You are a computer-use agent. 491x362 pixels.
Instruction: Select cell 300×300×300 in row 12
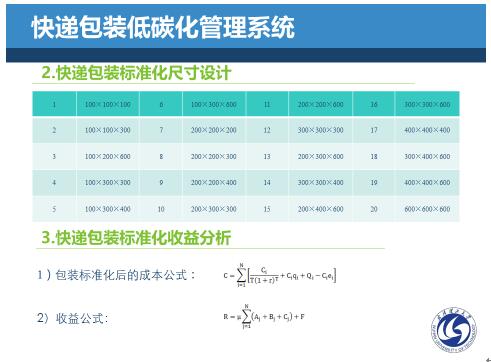(x=320, y=130)
